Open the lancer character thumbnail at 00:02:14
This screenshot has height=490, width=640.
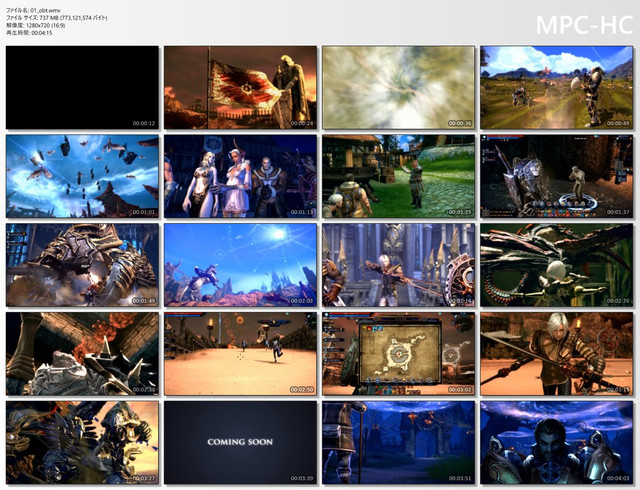398,265
